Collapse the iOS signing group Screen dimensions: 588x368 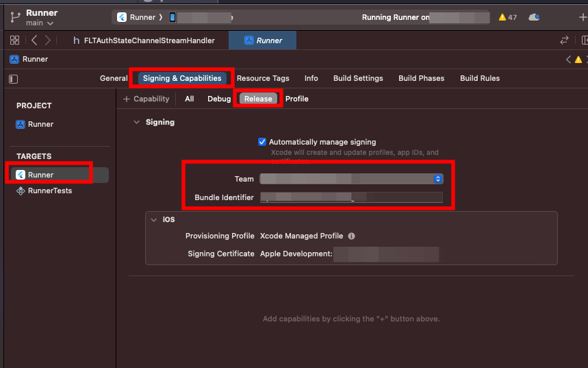[154, 220]
